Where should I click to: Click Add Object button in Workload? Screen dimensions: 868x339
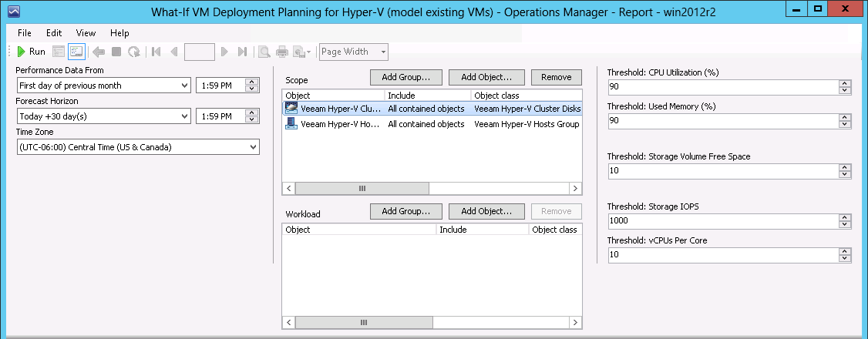[486, 211]
